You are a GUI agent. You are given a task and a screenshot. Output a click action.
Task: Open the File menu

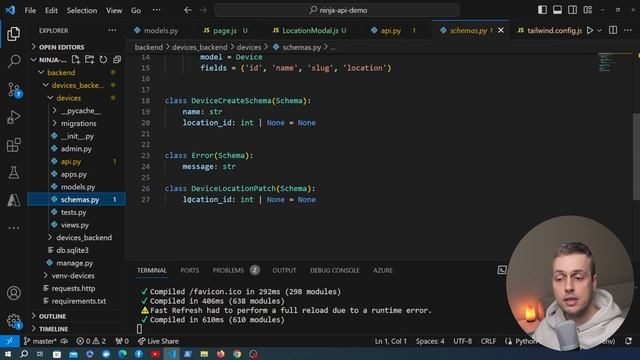click(x=30, y=10)
